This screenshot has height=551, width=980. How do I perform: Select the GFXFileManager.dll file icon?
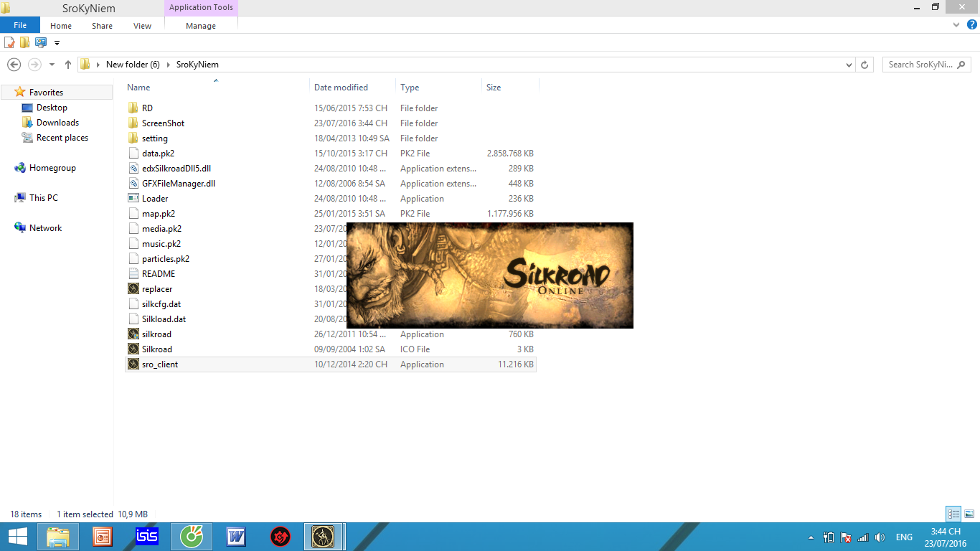pyautogui.click(x=133, y=183)
